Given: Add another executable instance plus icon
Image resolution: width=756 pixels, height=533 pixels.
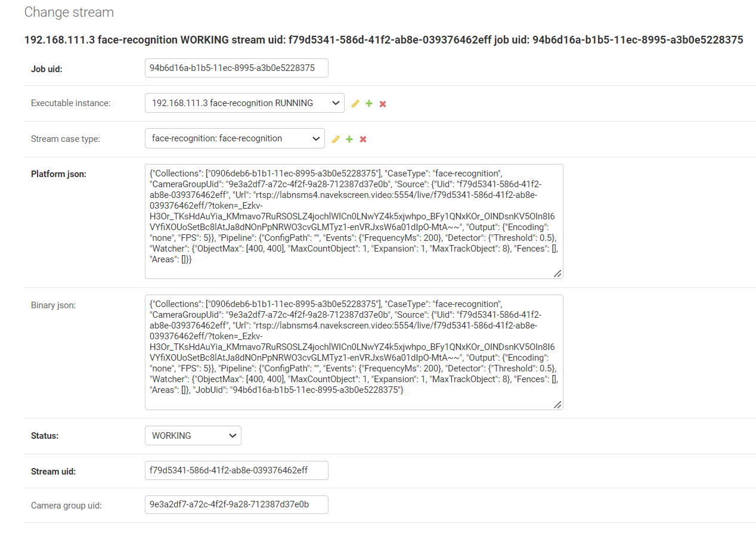Looking at the screenshot, I should tap(369, 104).
